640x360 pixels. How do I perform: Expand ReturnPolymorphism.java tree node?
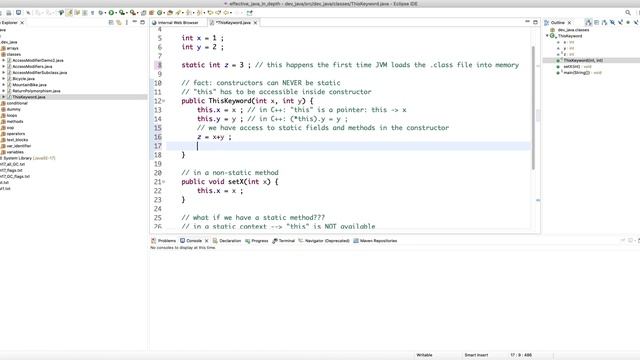(4, 91)
